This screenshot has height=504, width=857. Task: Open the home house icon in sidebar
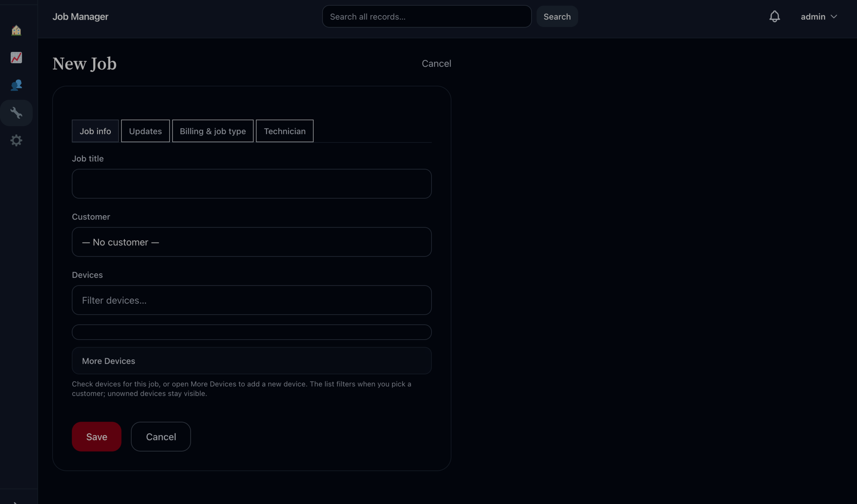[x=16, y=30]
